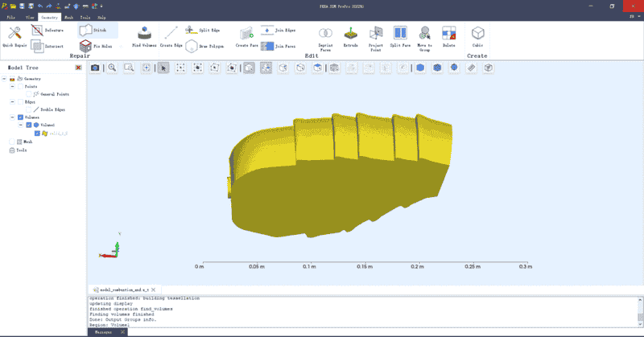The width and height of the screenshot is (644, 337).
Task: Uncheck the Volume1 checkbox
Action: pos(29,125)
